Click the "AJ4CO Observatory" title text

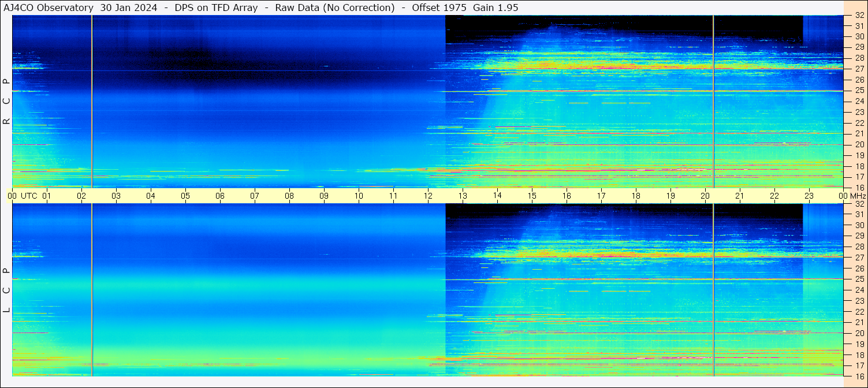tap(49, 8)
